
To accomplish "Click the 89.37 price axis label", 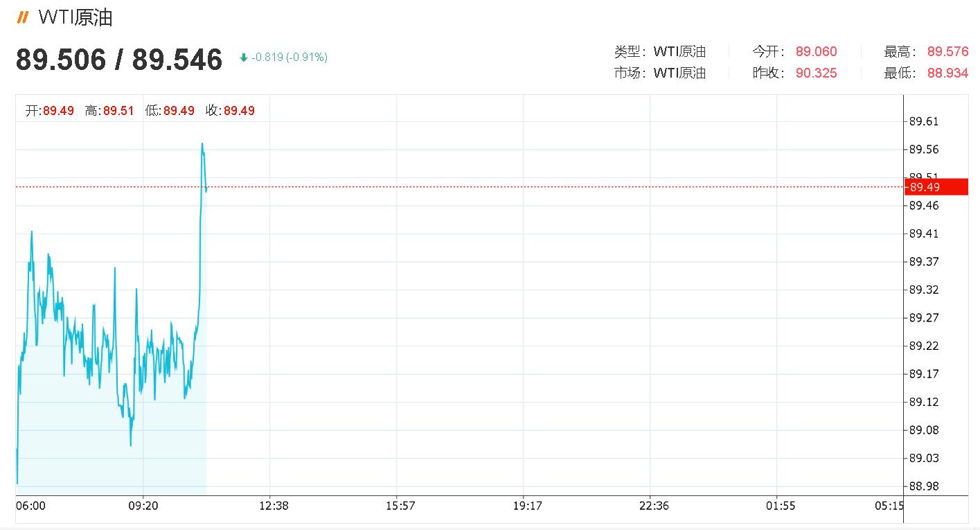I will (924, 261).
